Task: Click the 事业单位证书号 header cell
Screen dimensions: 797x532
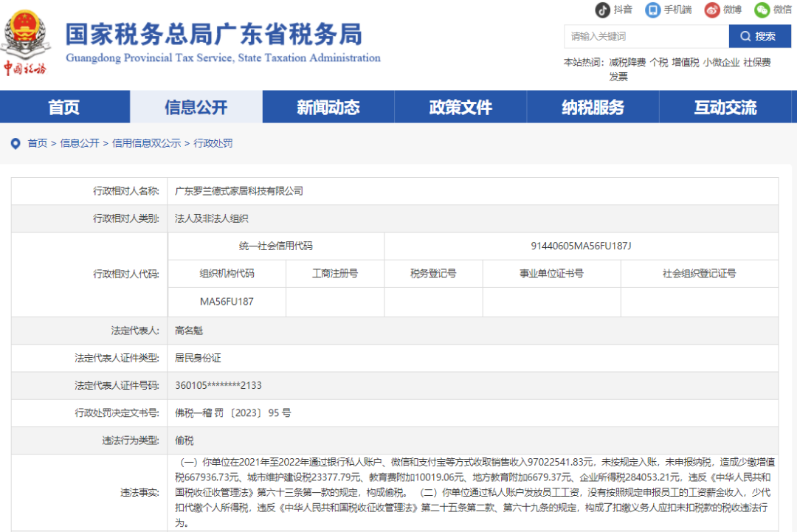Action: click(x=551, y=273)
